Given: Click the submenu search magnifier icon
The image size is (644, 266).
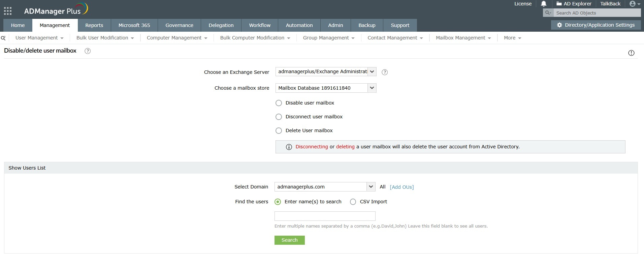Looking at the screenshot, I should tap(3, 38).
